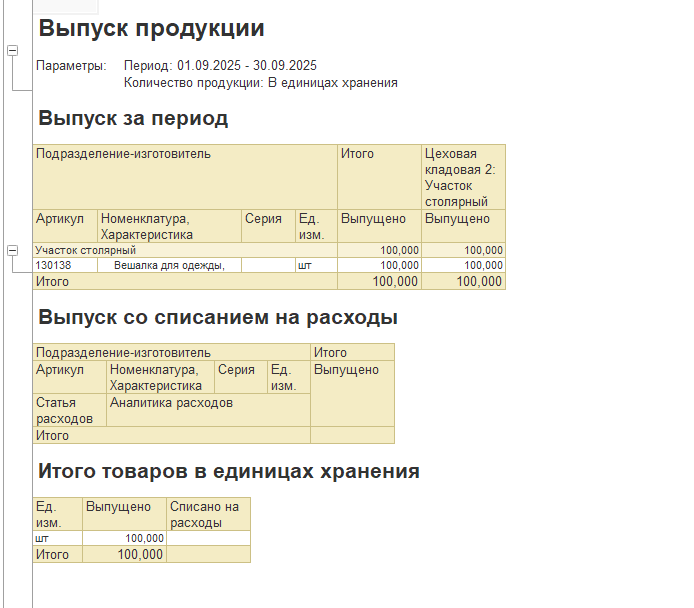Click the report title Выпуск продукции
The height and width of the screenshot is (608, 694).
click(151, 28)
